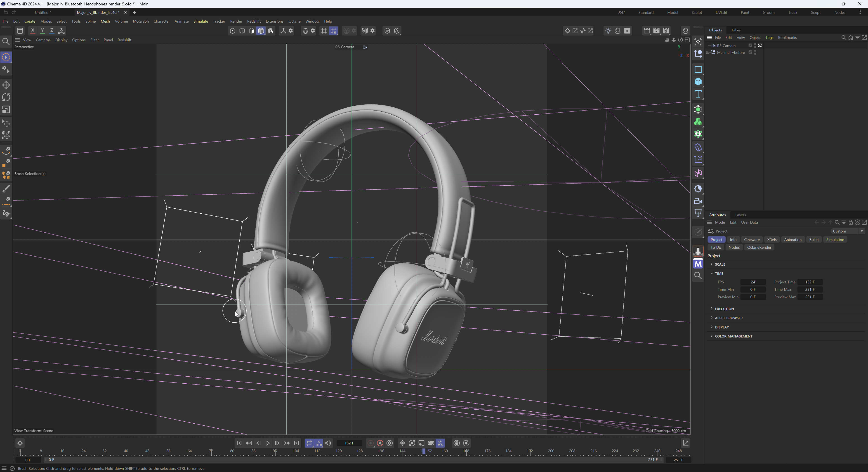The image size is (868, 472).
Task: Click the timeline ruler at frame 200
Action: pyautogui.click(x=551, y=451)
